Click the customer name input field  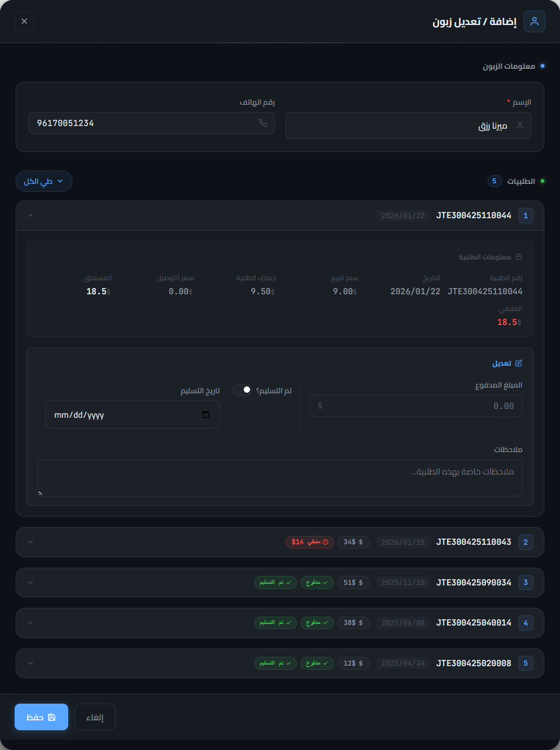click(408, 126)
